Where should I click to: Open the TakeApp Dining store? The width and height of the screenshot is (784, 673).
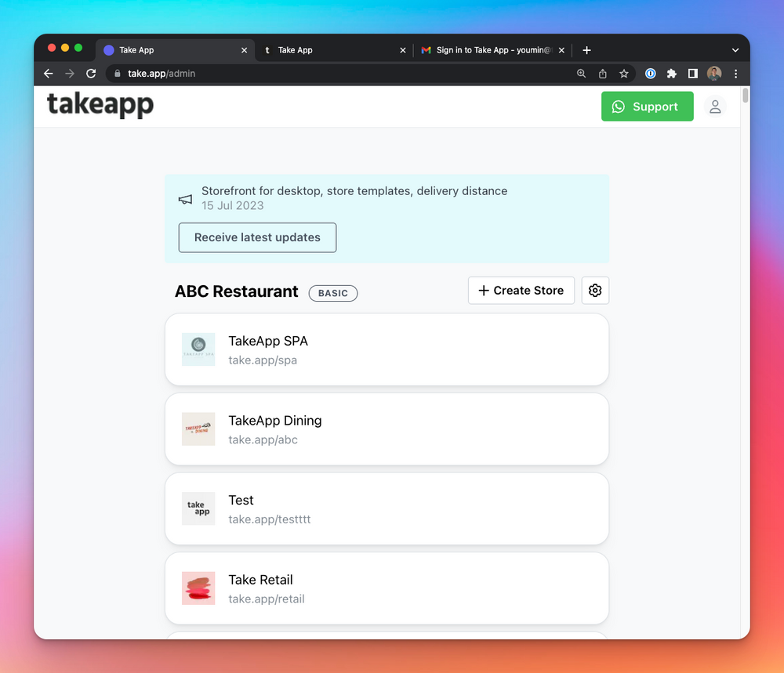(387, 429)
